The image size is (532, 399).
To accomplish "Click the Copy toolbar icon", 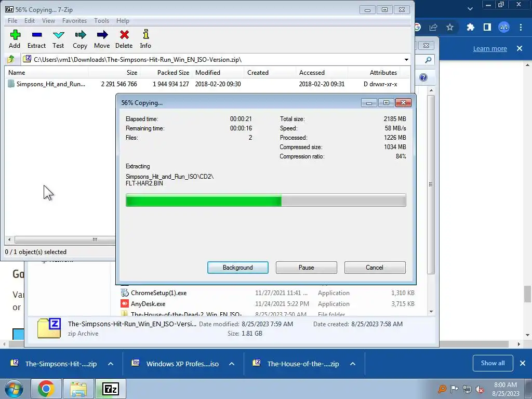I will 81,35.
